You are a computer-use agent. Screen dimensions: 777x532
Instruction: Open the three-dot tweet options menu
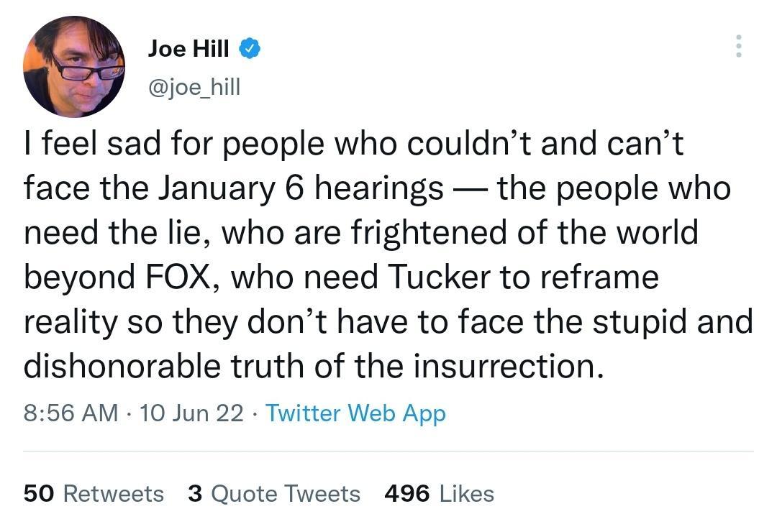pos(738,47)
